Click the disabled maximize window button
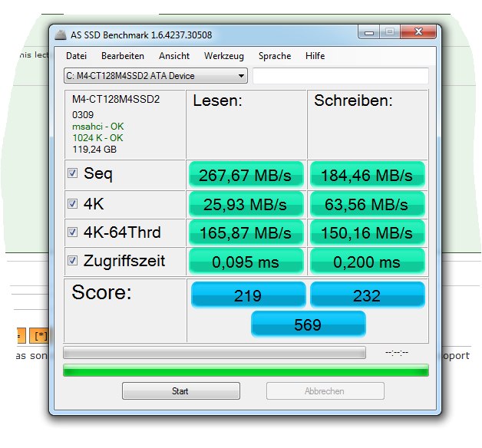The width and height of the screenshot is (482, 448). coord(390,32)
